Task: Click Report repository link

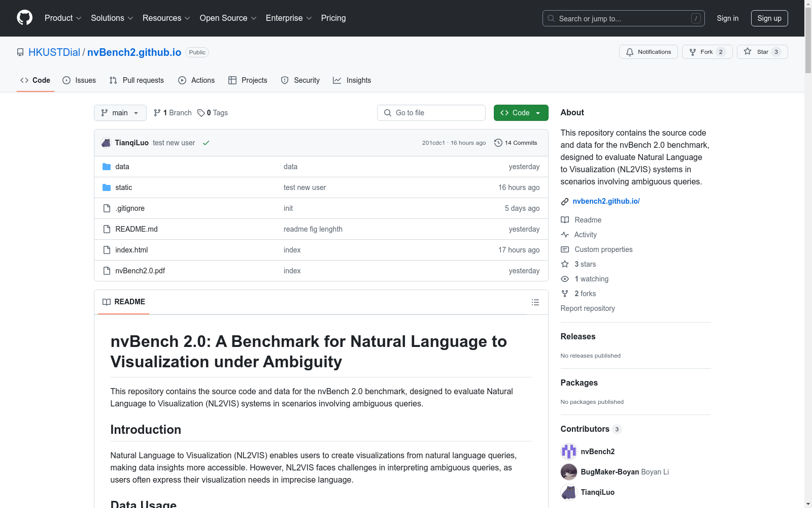Action: pyautogui.click(x=588, y=308)
